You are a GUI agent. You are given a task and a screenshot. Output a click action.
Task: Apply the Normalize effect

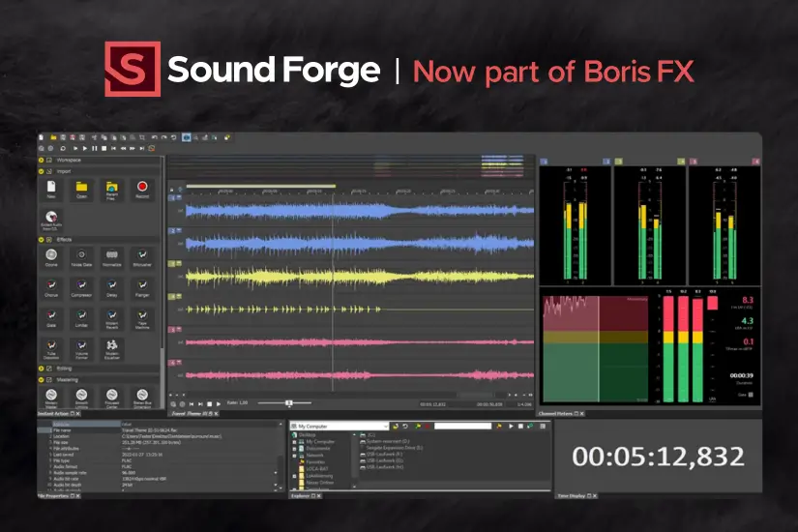click(112, 257)
